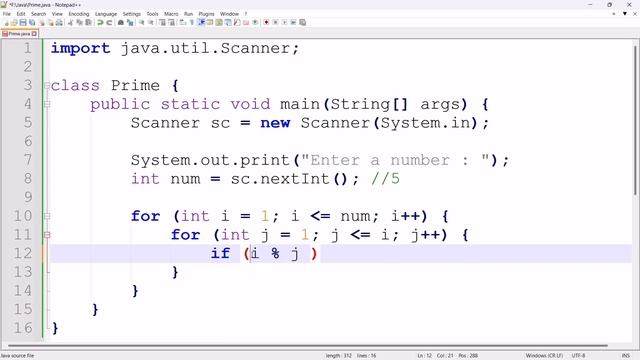Collapse the class Prime fold marker
Viewport: 640px width, 360px height.
[47, 86]
